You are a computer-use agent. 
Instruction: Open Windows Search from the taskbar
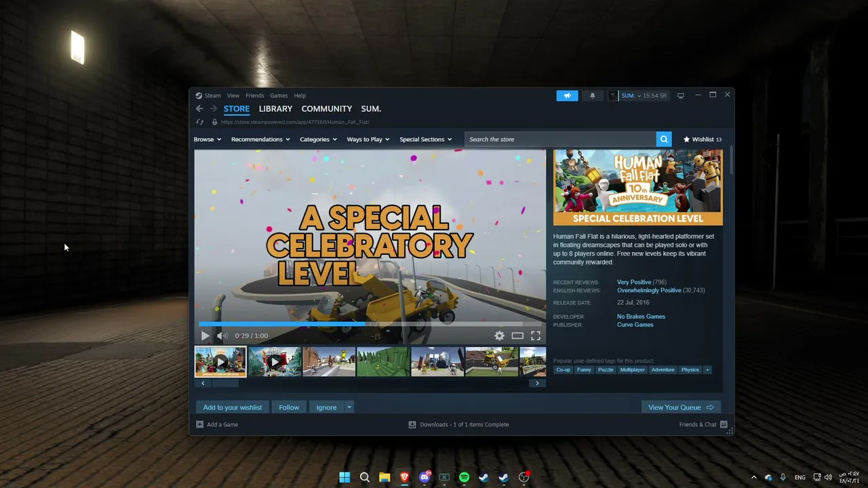click(x=365, y=477)
